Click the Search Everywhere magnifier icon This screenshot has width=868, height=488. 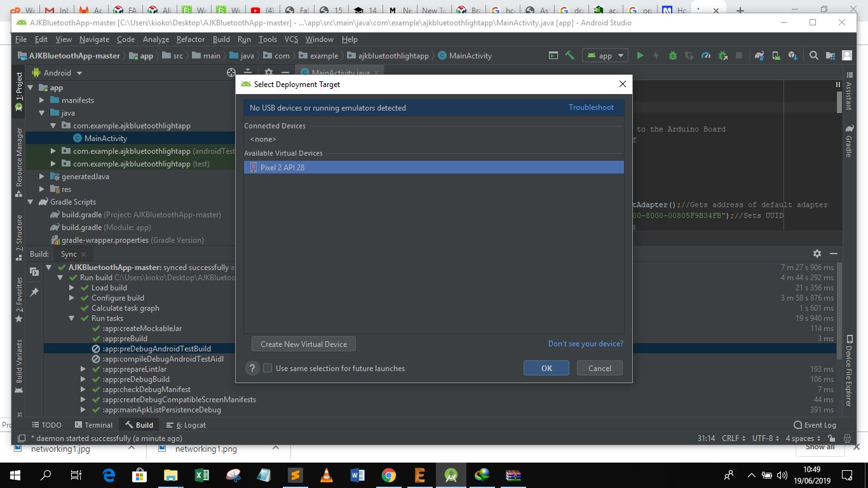(813, 55)
